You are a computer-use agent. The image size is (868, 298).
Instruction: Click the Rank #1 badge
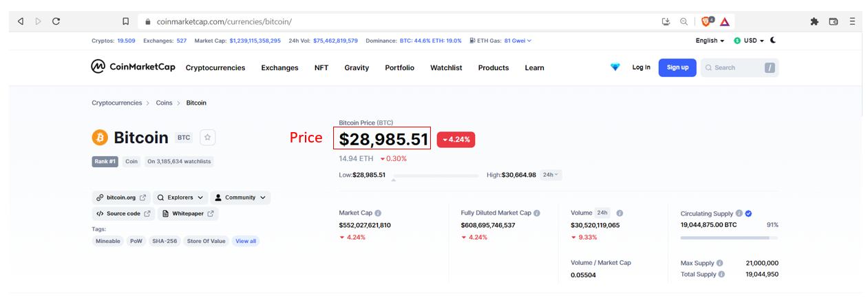coord(105,161)
